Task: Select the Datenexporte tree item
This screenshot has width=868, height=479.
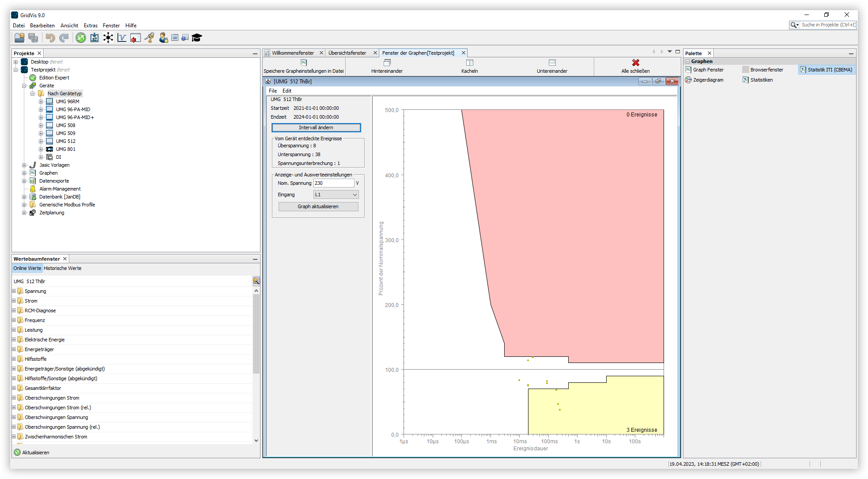Action: pos(54,181)
